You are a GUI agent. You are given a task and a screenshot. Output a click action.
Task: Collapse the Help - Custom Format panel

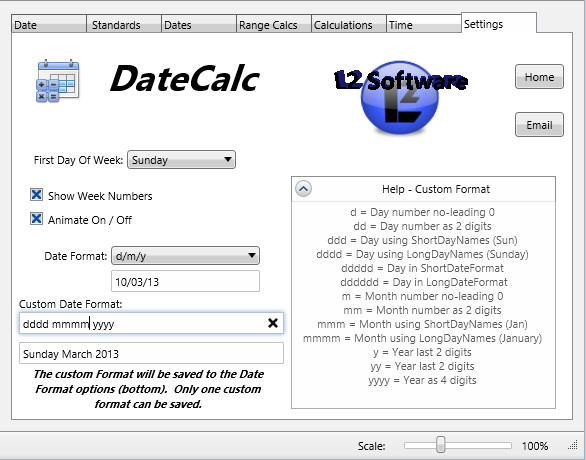coord(303,189)
